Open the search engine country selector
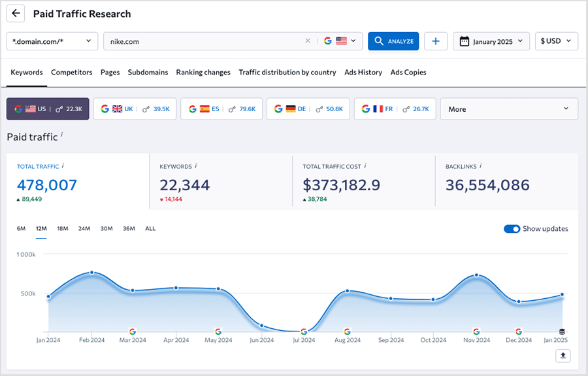This screenshot has width=588, height=376. point(340,41)
